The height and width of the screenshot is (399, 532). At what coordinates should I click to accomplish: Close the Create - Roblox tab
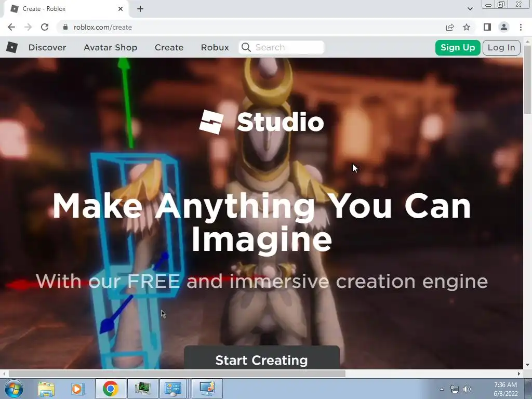pyautogui.click(x=121, y=9)
